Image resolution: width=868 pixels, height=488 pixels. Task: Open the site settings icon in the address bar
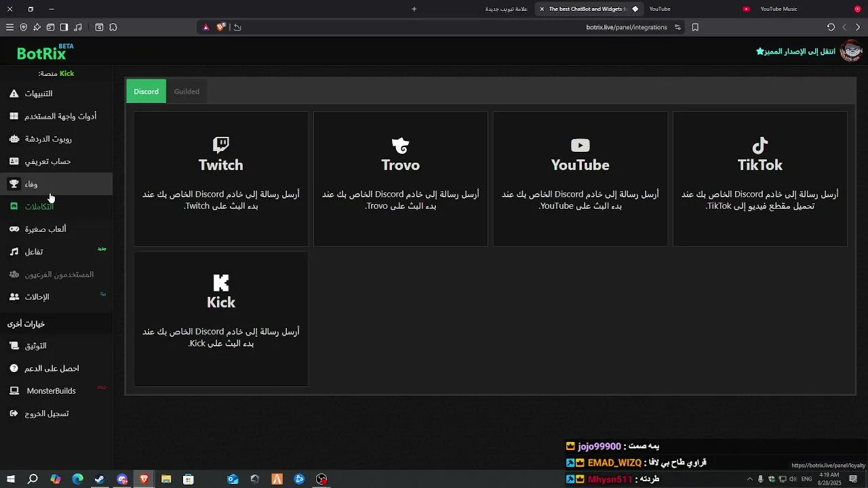point(677,27)
